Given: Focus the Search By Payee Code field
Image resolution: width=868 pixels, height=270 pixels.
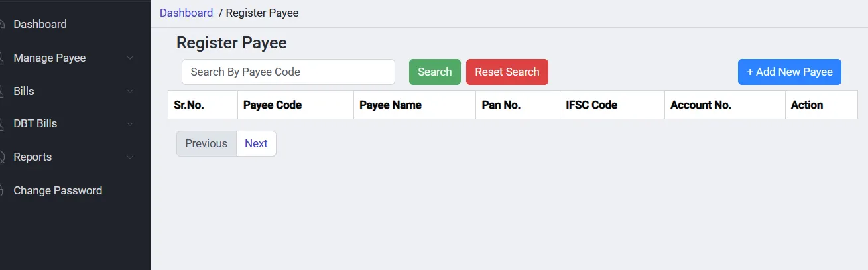Looking at the screenshot, I should 288,72.
